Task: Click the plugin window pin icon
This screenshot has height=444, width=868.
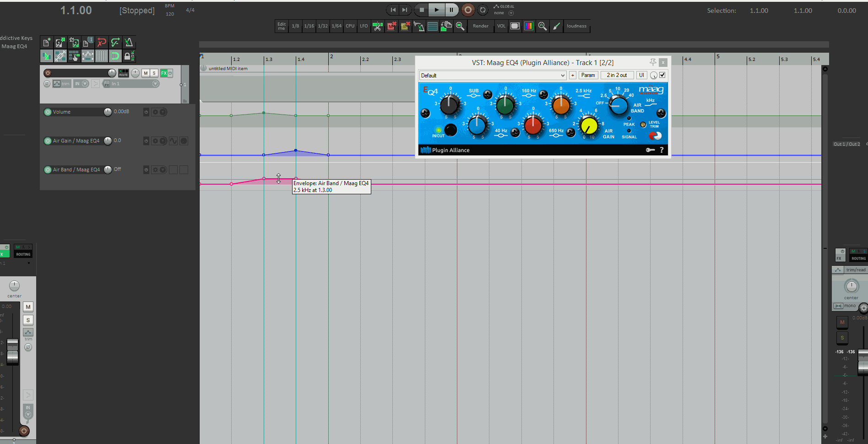Action: click(x=653, y=62)
